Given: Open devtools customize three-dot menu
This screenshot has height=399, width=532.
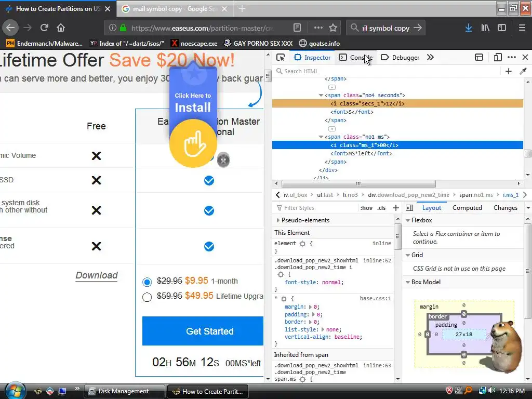Looking at the screenshot, I should [x=512, y=57].
